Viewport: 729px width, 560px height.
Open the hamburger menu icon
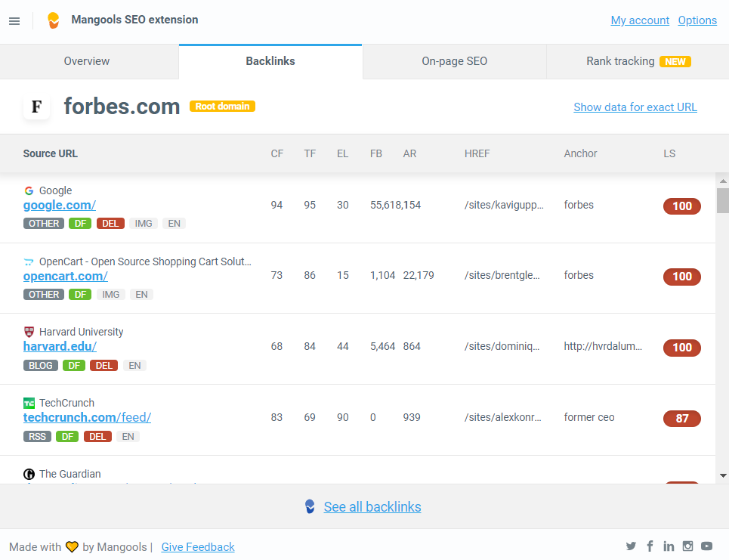click(x=14, y=21)
